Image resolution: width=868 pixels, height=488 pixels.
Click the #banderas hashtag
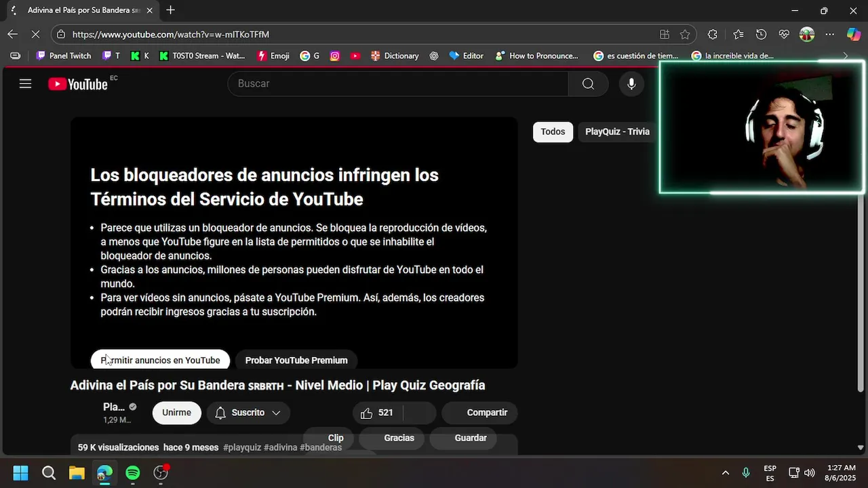pyautogui.click(x=321, y=447)
